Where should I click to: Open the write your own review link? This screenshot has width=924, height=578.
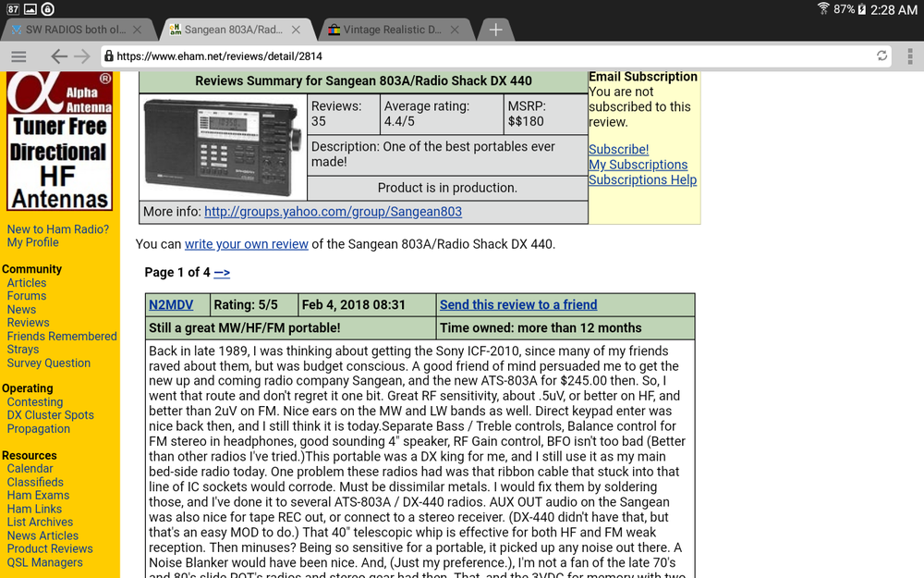click(247, 244)
